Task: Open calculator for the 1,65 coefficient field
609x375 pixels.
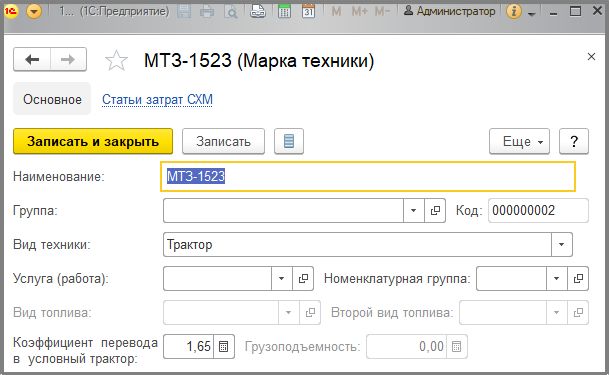Action: [224, 346]
